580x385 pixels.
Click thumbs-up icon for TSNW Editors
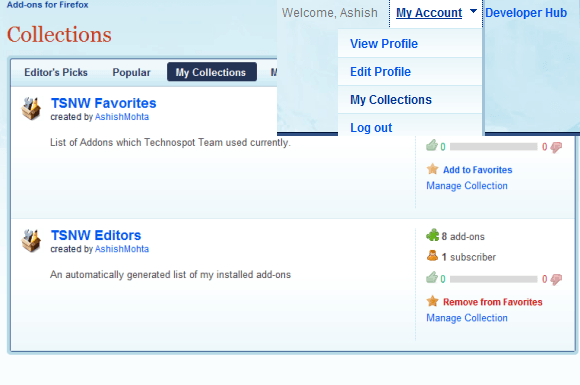432,278
